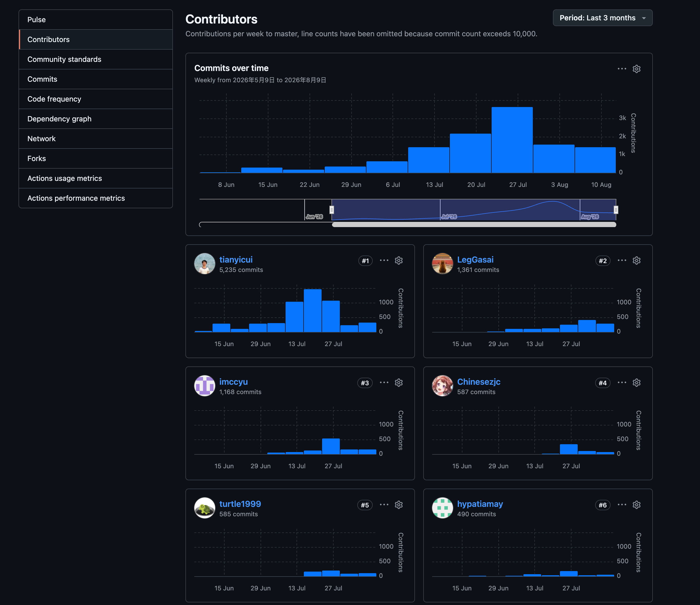Click the #4 rank badge on Chinesezjc card
This screenshot has width=700, height=605.
(603, 383)
